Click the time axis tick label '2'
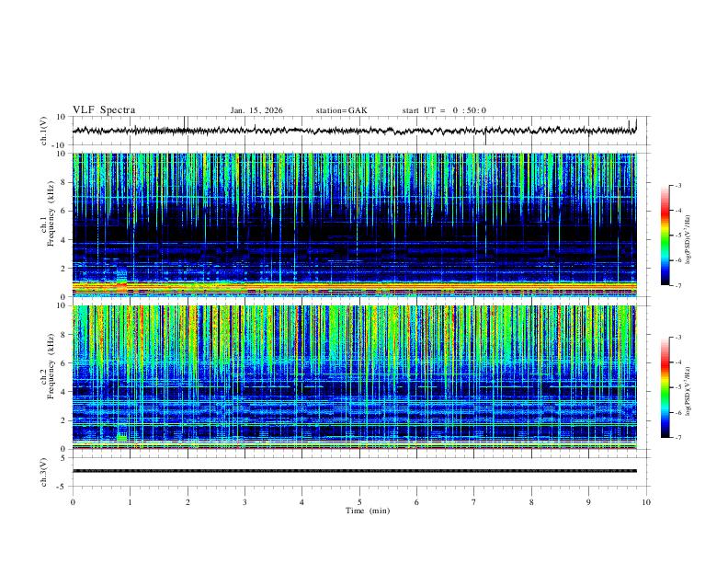This screenshot has height=563, width=728. (x=188, y=502)
